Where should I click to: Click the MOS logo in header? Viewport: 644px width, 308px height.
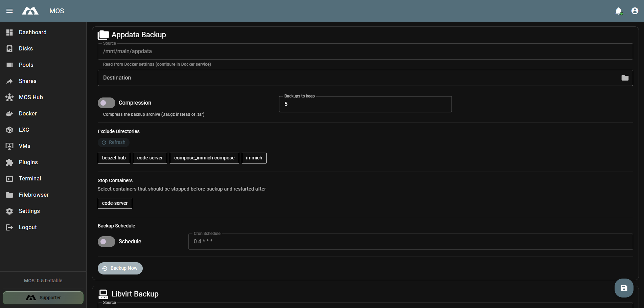[30, 11]
